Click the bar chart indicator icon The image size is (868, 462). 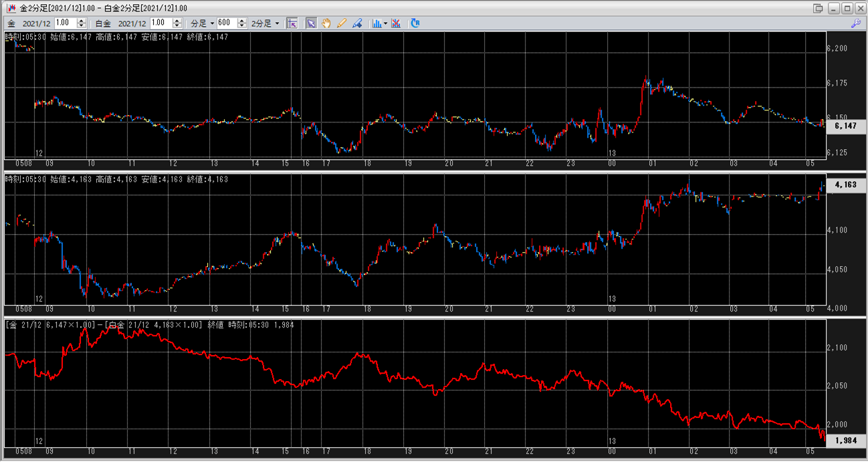pyautogui.click(x=376, y=23)
